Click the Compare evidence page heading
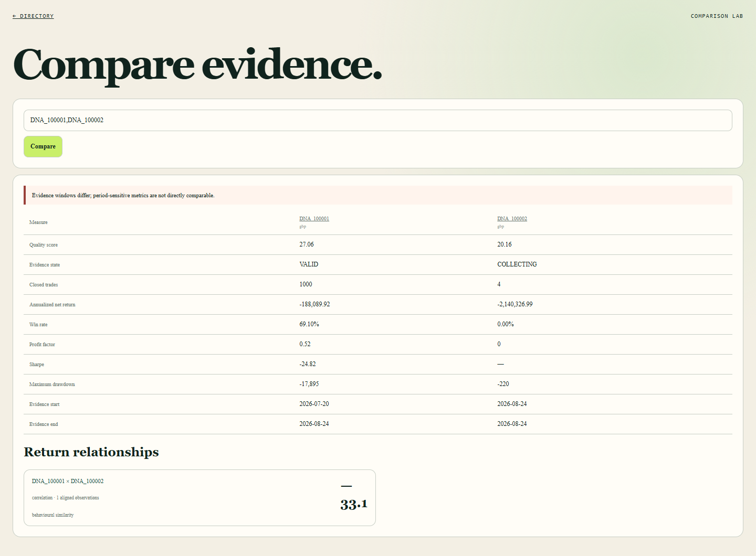This screenshot has height=556, width=756. [197, 65]
